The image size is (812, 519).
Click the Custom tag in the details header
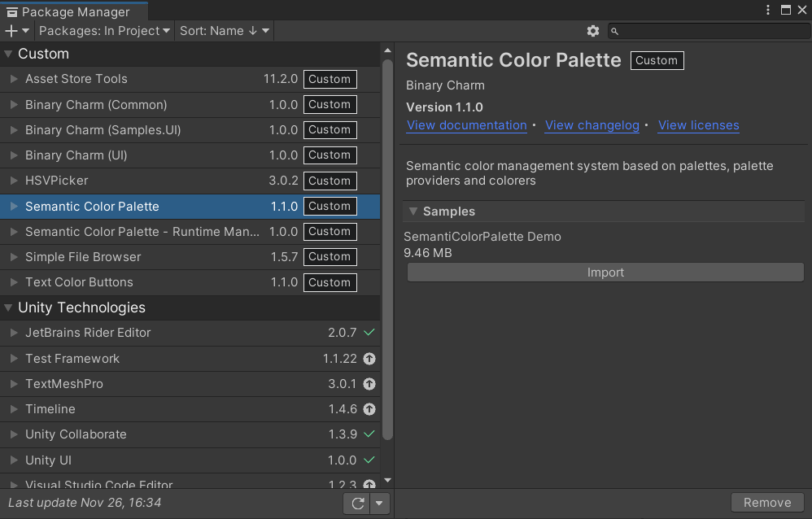pos(657,60)
